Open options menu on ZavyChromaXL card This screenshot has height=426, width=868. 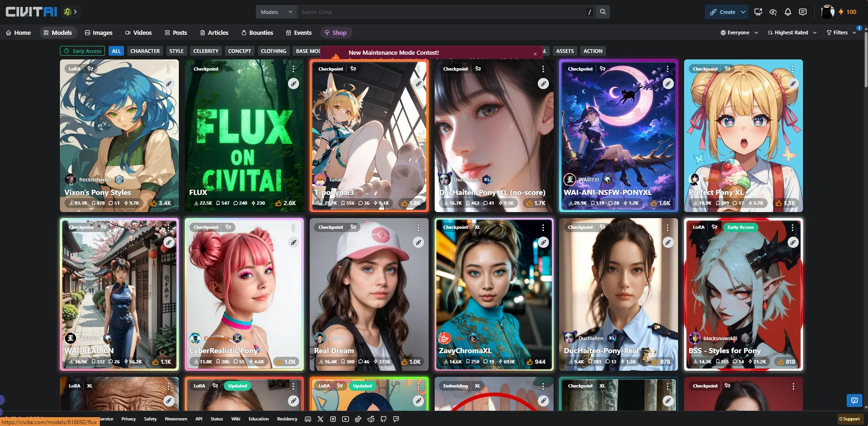[543, 227]
